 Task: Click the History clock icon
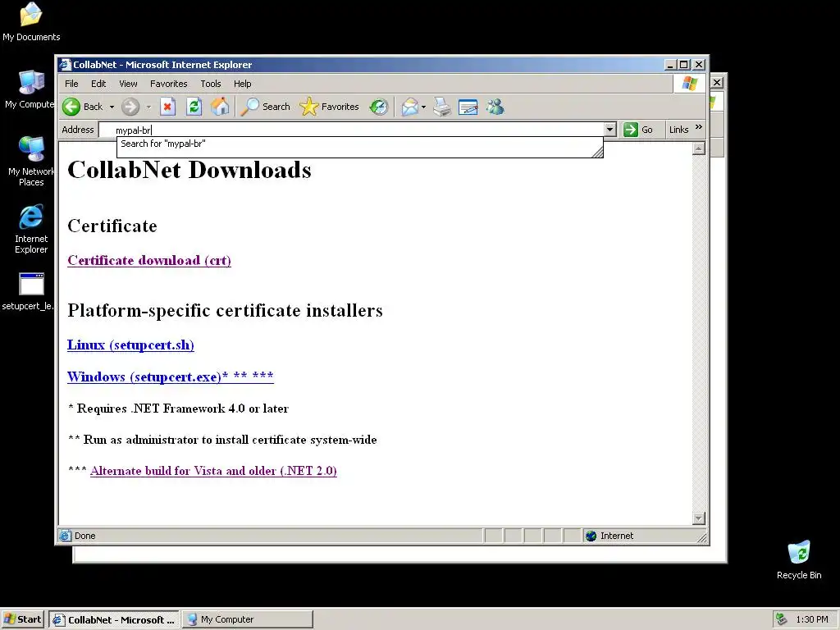(379, 107)
